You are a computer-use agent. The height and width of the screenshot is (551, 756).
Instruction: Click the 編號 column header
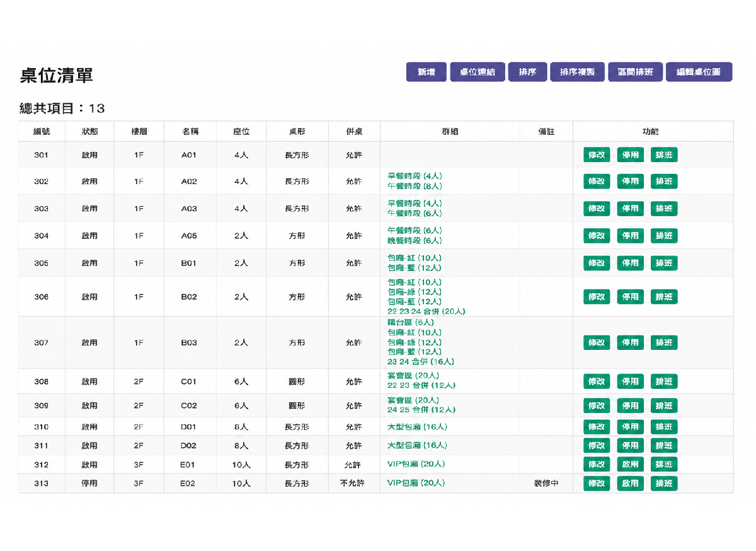pyautogui.click(x=42, y=131)
